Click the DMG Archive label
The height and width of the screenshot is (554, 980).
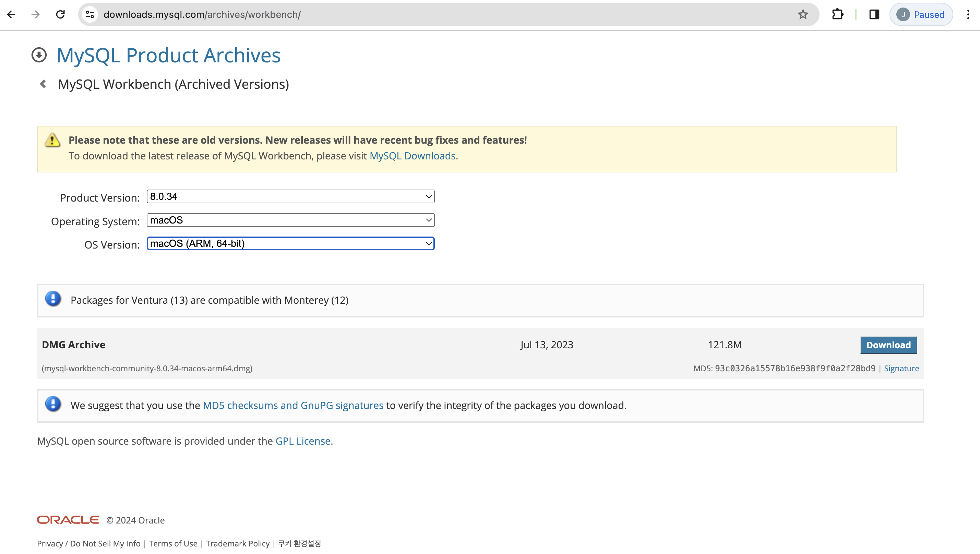(x=73, y=345)
